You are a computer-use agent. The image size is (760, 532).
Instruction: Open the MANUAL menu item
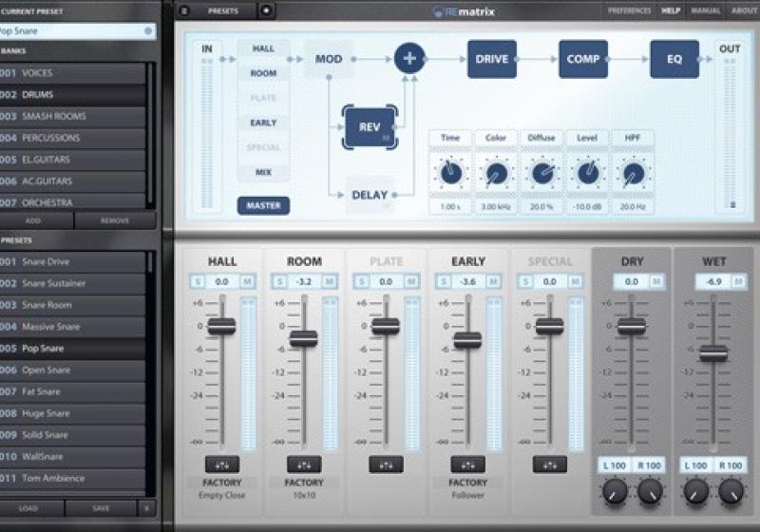click(x=705, y=10)
